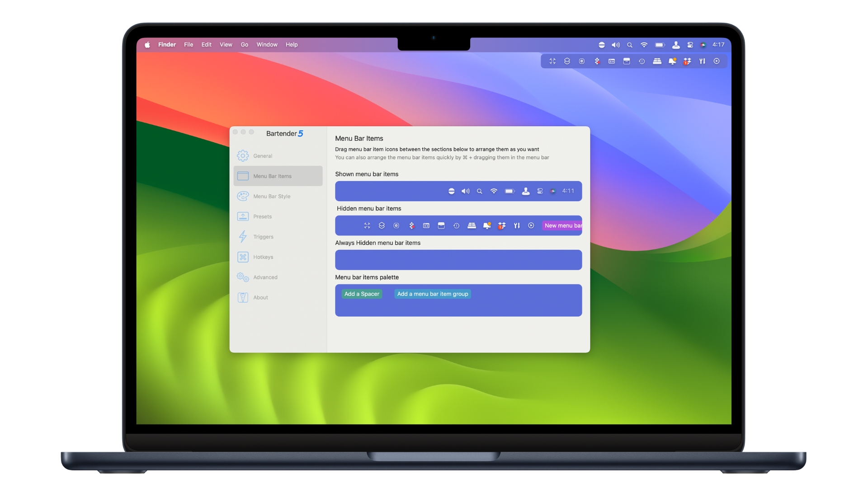This screenshot has width=868, height=488.
Task: Select the wrench and knife icon in Hidden items
Action: coord(517,225)
